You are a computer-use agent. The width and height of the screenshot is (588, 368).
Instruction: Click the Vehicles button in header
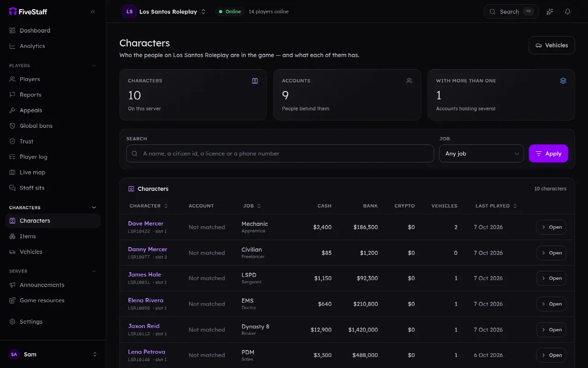(552, 45)
